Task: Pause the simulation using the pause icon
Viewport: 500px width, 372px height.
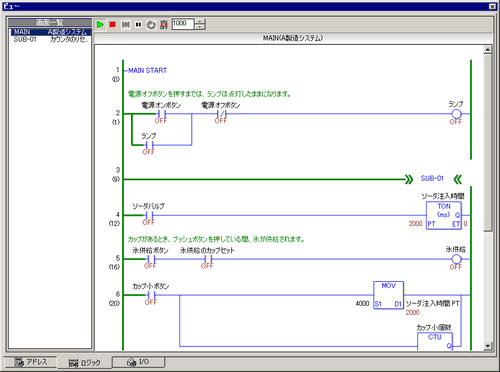Action: (138, 25)
